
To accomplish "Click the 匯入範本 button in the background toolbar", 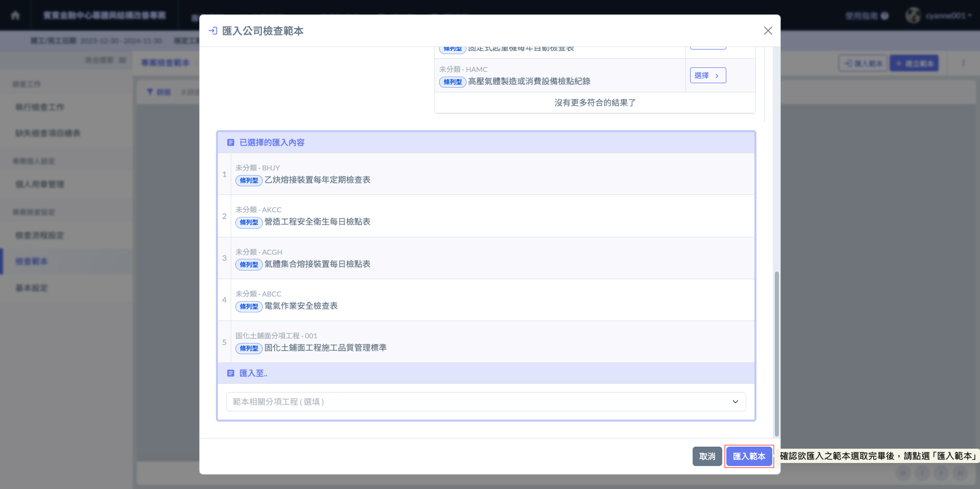I will [864, 63].
